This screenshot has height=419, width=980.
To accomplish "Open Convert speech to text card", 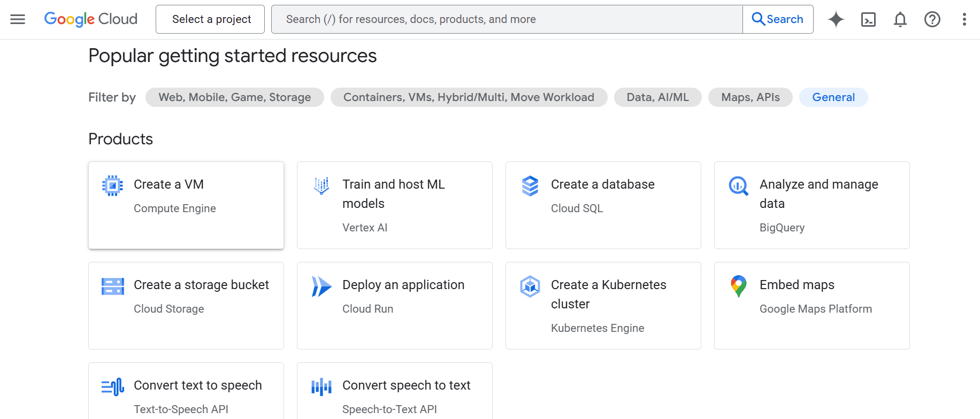I will tap(395, 391).
